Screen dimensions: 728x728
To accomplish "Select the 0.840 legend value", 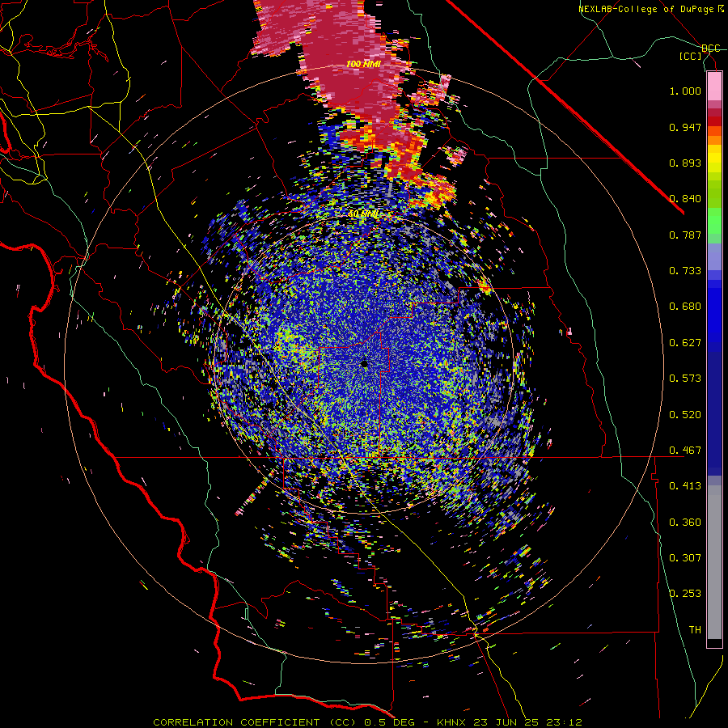I will coord(685,199).
